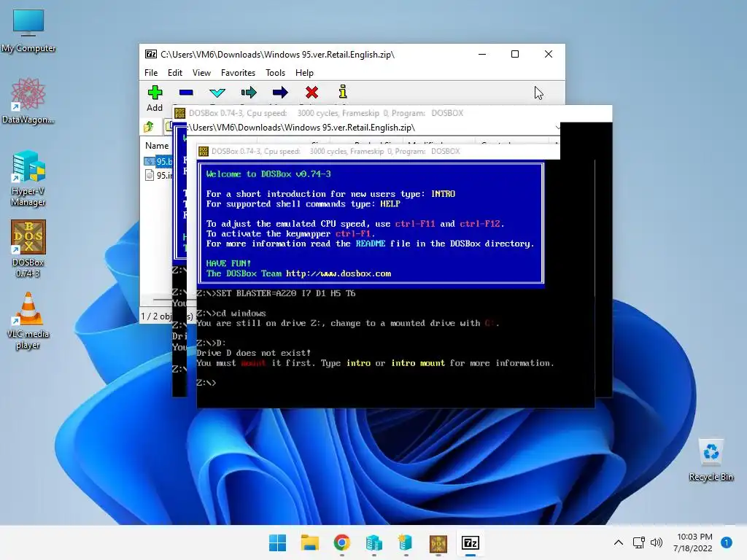Open the View menu in 7-Zip
The height and width of the screenshot is (560, 747).
point(201,73)
